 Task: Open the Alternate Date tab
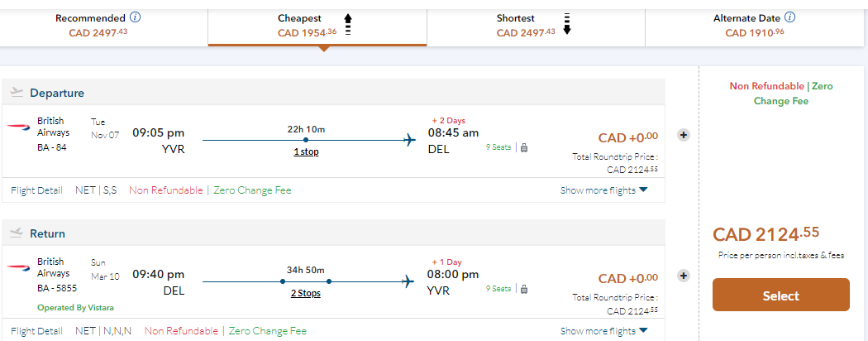click(x=754, y=25)
